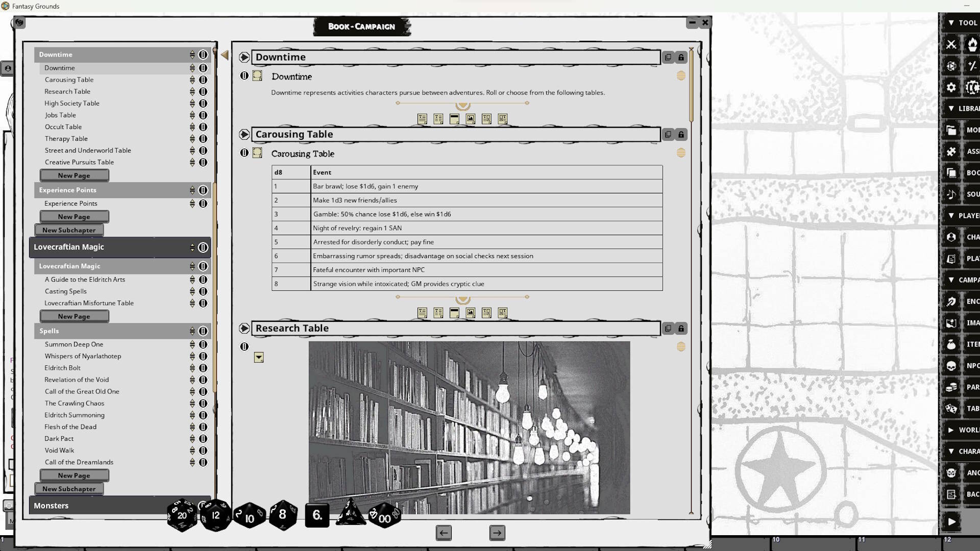Open the Fantasy Grounds title bar menu icon

tap(5, 6)
